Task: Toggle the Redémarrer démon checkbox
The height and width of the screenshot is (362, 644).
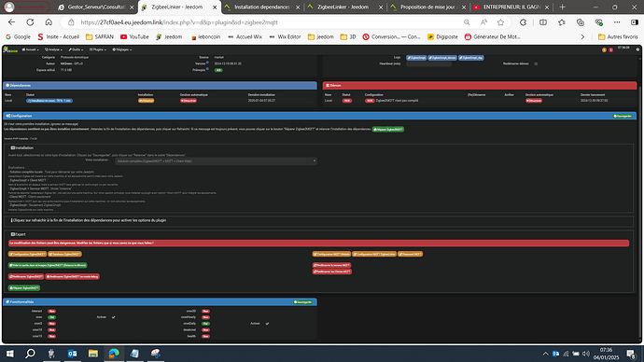Action: [536, 63]
